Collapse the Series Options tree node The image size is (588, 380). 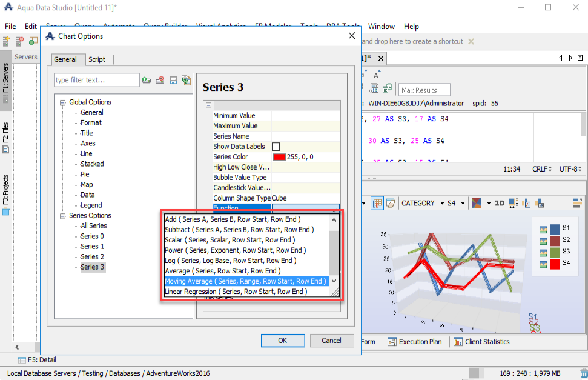(x=62, y=216)
